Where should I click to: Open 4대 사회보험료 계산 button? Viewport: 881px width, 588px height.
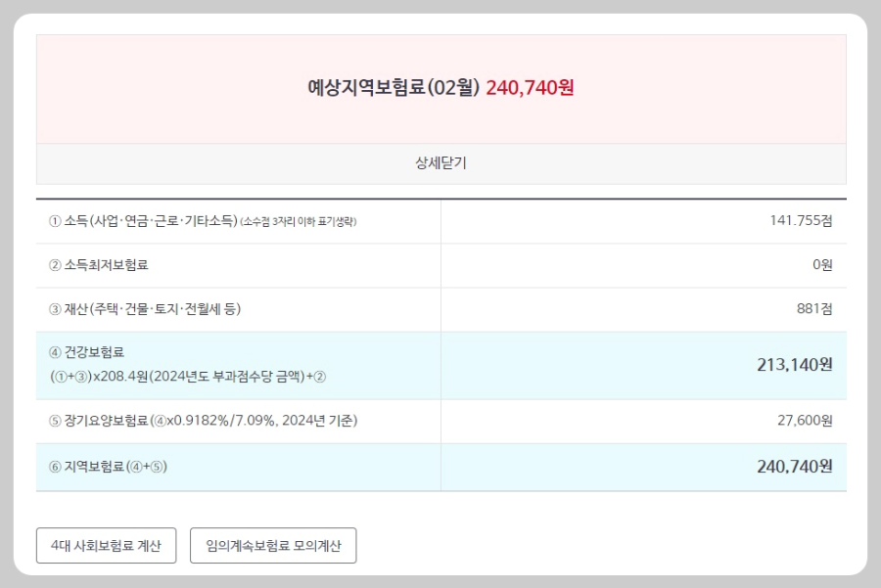[x=106, y=545]
